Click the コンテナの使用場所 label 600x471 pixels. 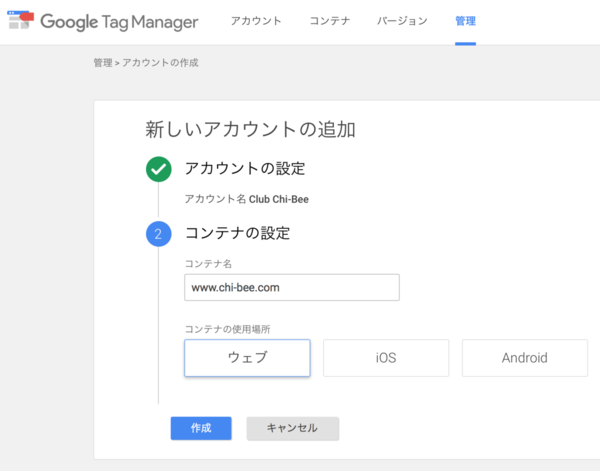(x=227, y=329)
